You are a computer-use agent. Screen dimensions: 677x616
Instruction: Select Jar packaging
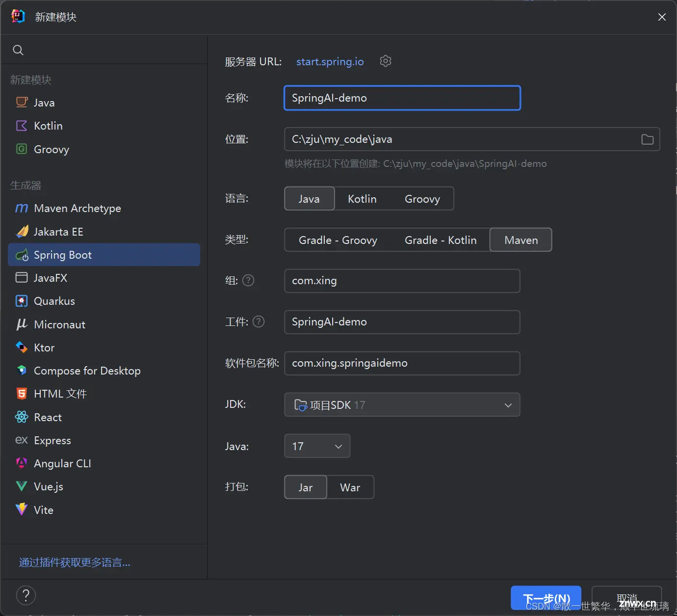pos(306,487)
